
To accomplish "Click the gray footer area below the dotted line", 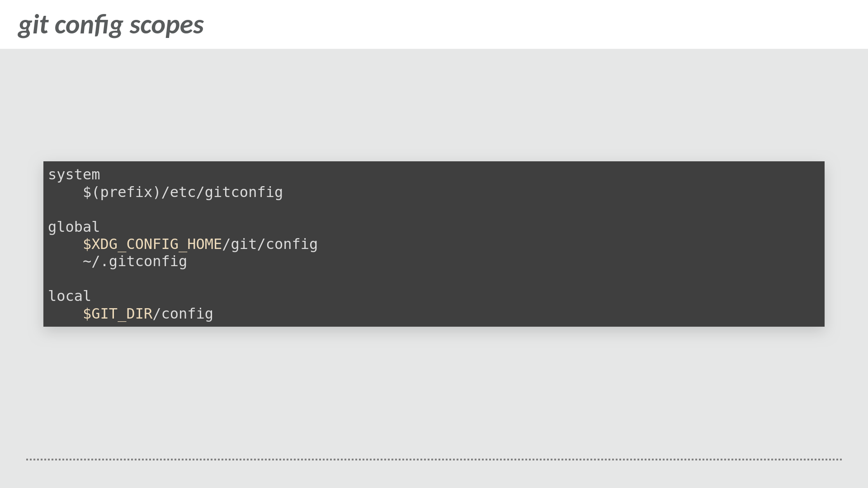I will tap(434, 474).
